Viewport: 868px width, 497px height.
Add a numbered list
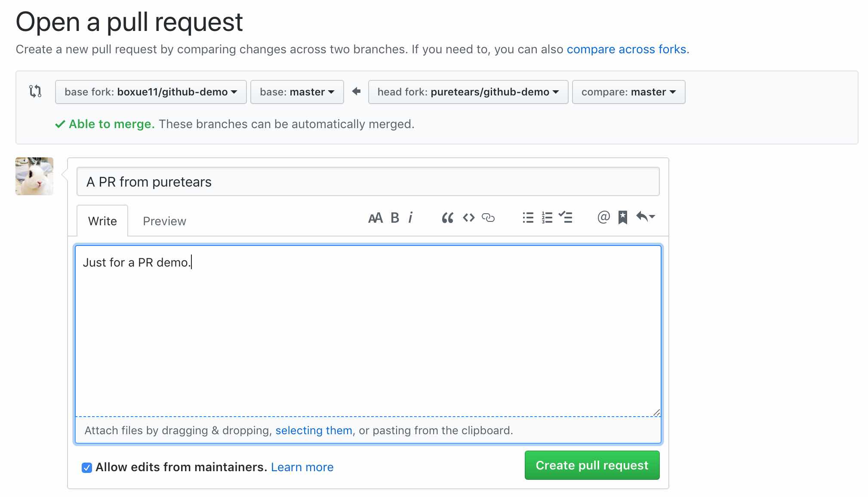click(x=547, y=218)
